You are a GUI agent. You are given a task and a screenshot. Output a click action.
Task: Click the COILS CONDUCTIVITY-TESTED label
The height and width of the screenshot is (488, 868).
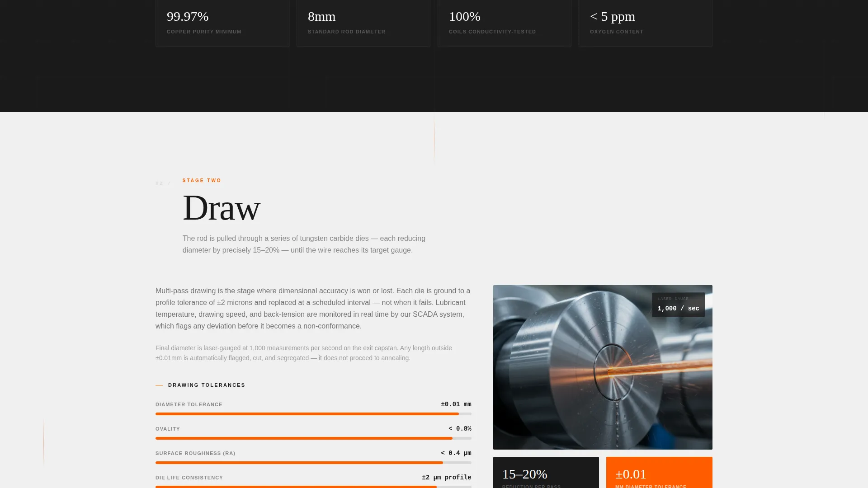pos(492,32)
